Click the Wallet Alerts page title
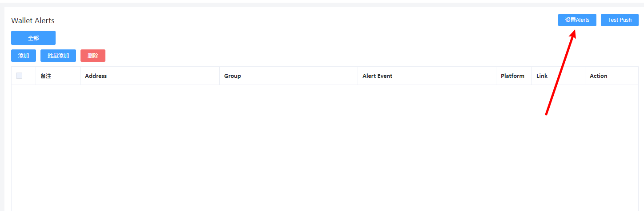Screen dimensions: 644x211 click(33, 20)
